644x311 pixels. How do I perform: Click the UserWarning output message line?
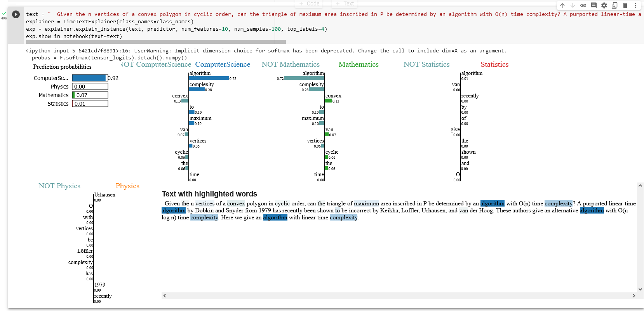(266, 51)
